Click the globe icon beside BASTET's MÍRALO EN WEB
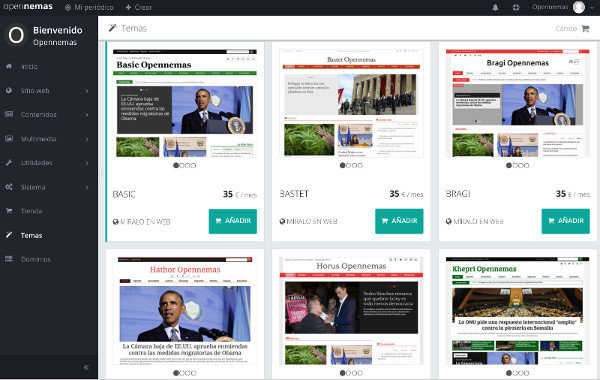The image size is (600, 380). tap(282, 221)
